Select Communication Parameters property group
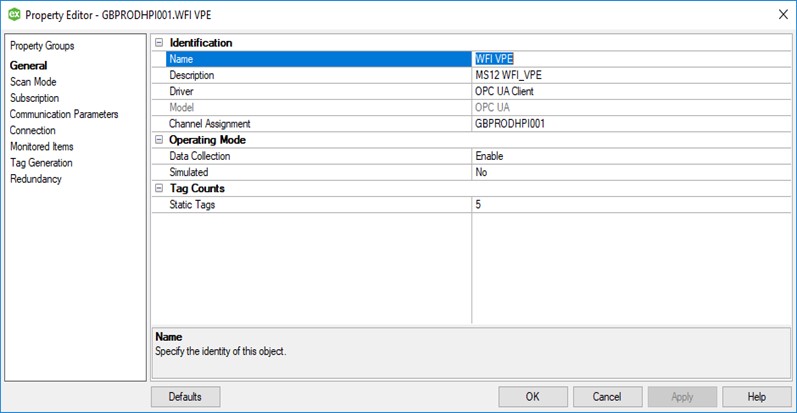This screenshot has height=413, width=797. click(x=64, y=114)
